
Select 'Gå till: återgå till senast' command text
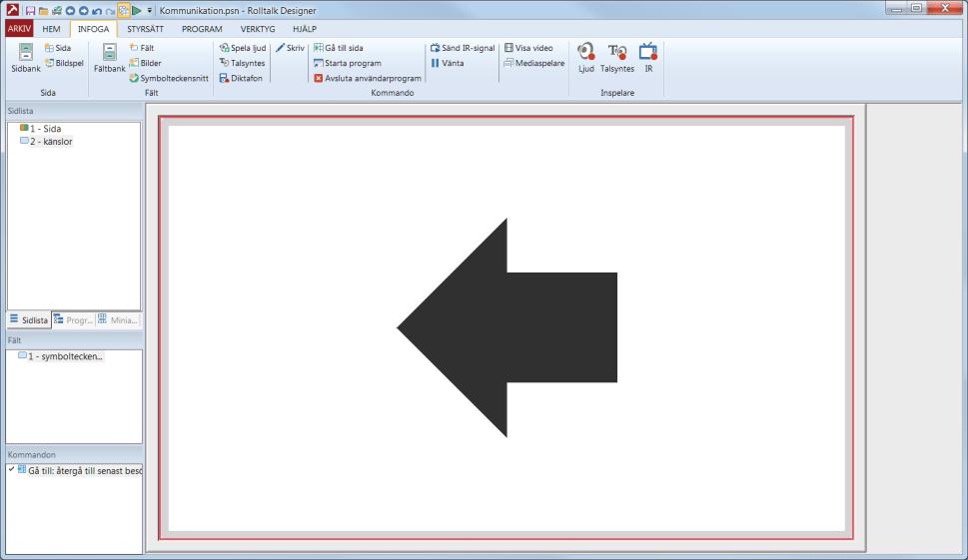(85, 470)
